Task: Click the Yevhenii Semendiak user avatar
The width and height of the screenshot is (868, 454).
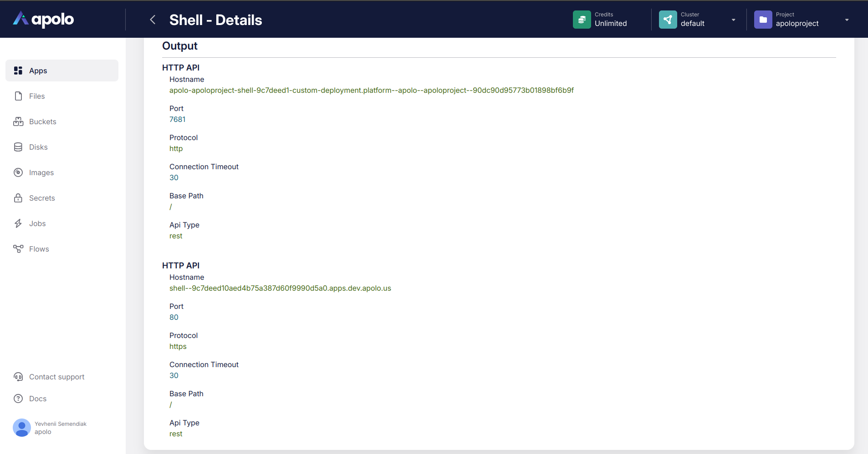Action: tap(22, 428)
